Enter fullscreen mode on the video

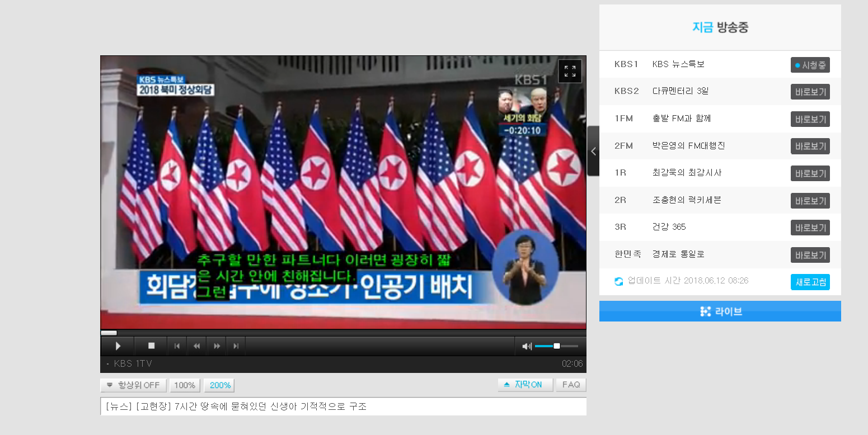point(570,71)
